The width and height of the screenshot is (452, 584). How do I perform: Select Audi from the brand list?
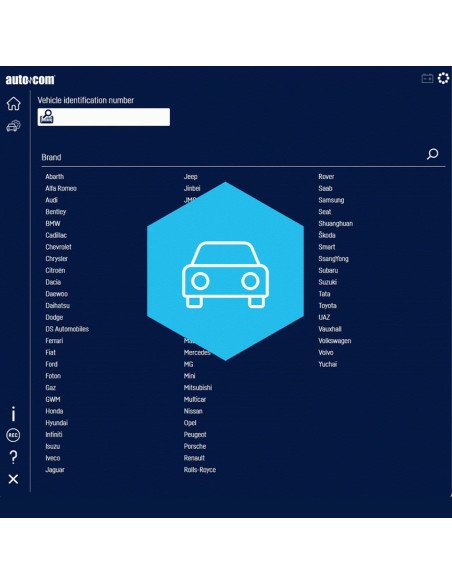tap(51, 200)
